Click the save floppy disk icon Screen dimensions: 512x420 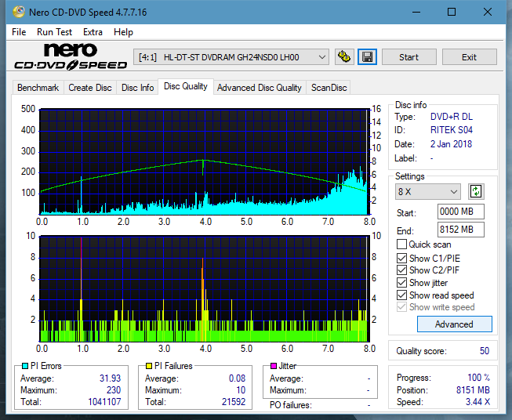tap(368, 57)
